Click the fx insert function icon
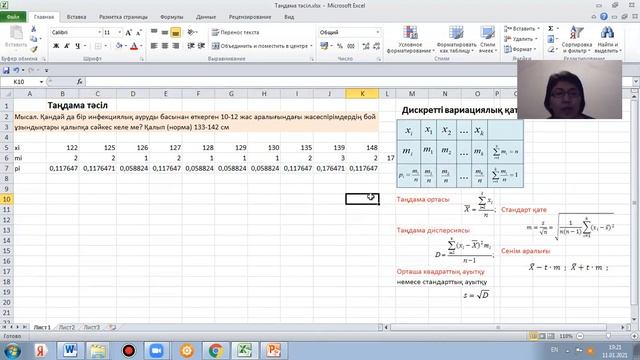The width and height of the screenshot is (640, 360). pos(80,82)
